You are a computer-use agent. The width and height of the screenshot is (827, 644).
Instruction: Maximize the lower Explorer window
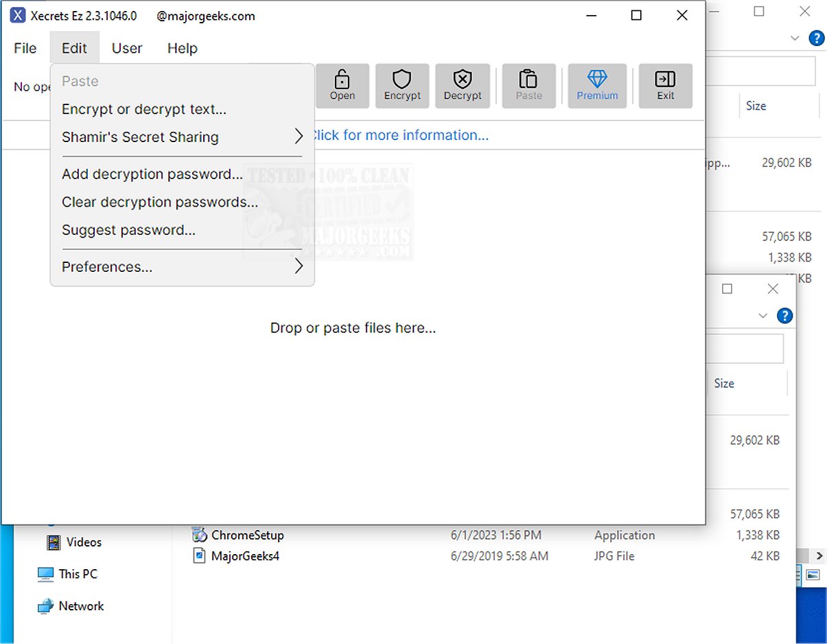[727, 289]
